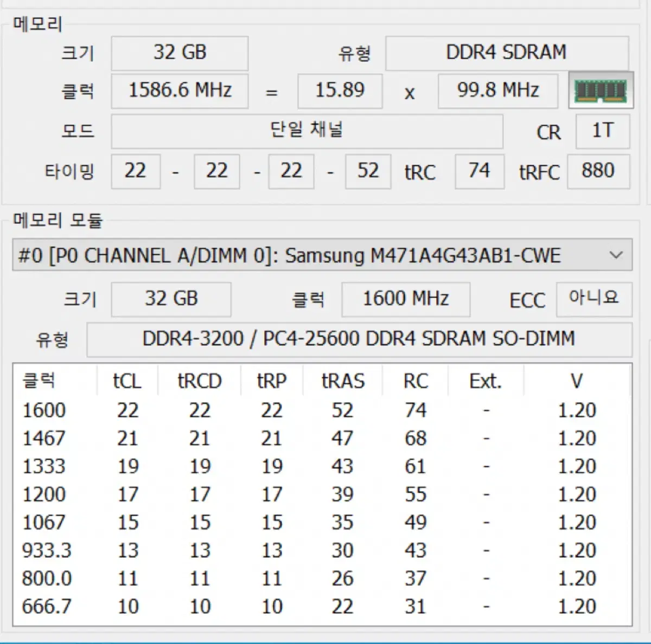Select the 1600 clock row in table
The width and height of the screenshot is (651, 644).
tap(322, 410)
